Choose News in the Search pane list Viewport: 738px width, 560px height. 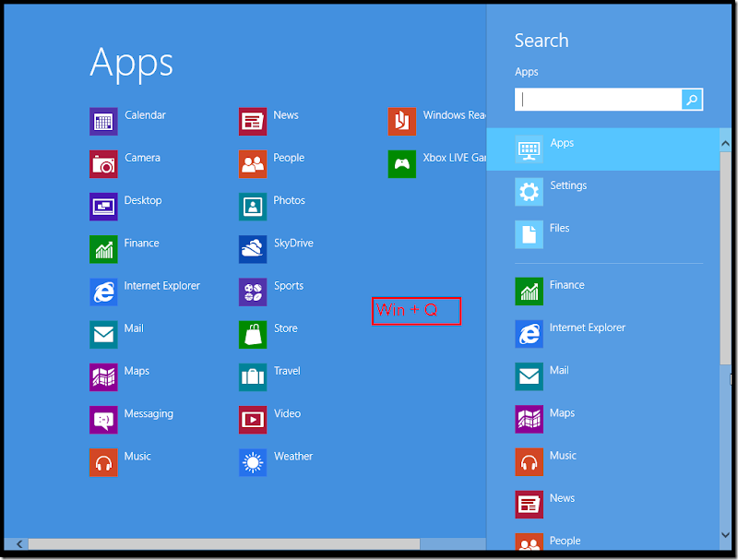[603, 505]
